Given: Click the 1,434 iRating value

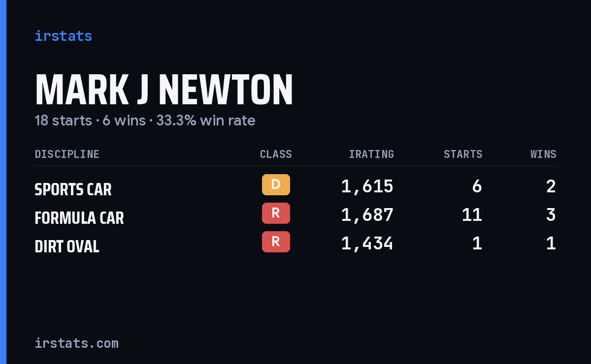Looking at the screenshot, I should click(x=367, y=243).
